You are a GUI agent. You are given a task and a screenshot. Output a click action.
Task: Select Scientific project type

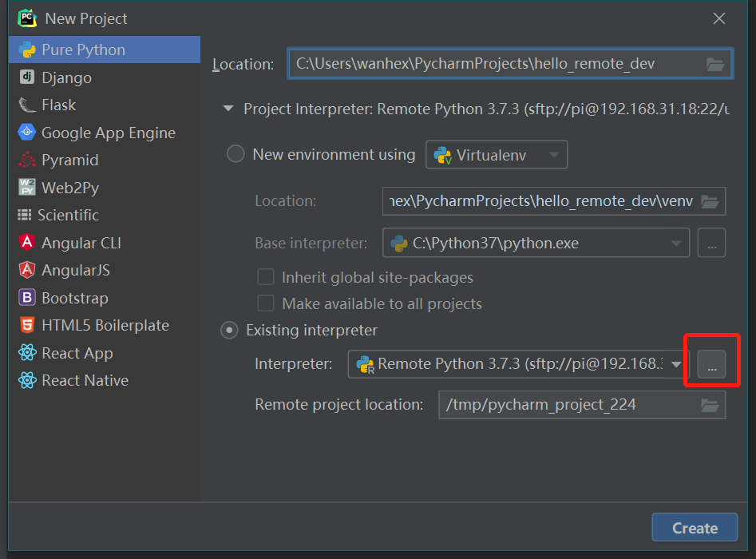tap(68, 215)
